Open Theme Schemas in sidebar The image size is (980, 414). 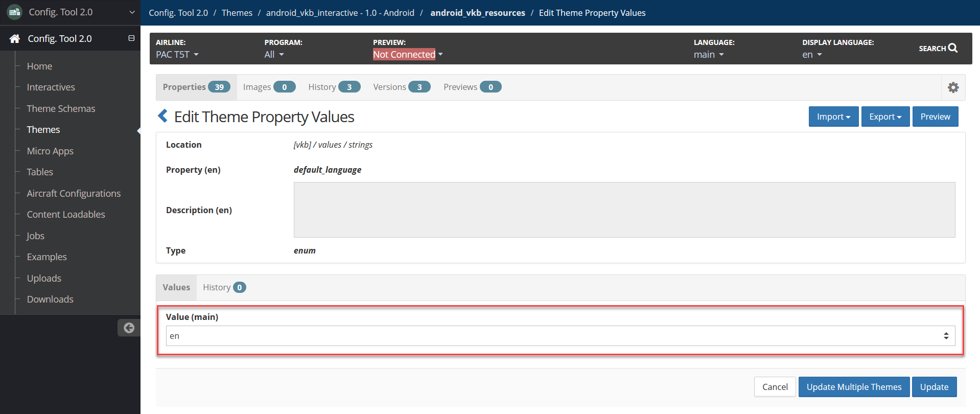click(61, 108)
